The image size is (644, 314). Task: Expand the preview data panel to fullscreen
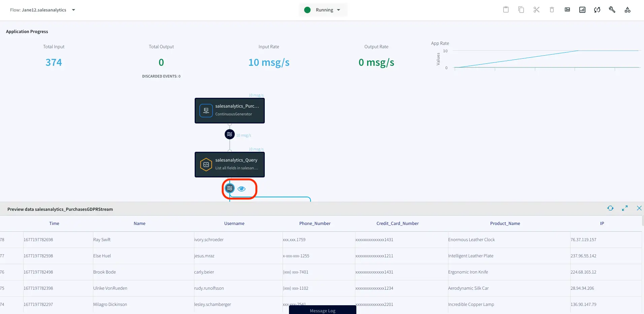coord(624,208)
